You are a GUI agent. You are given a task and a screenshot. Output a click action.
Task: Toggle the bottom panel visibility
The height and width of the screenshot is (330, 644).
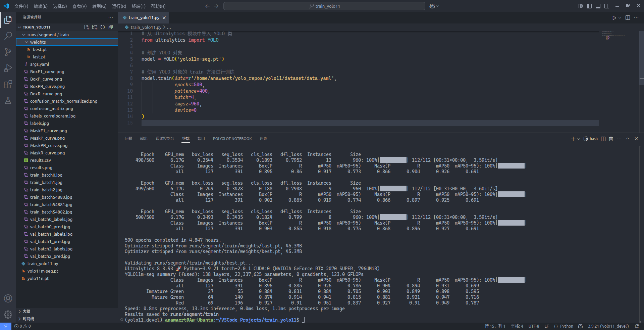[598, 6]
